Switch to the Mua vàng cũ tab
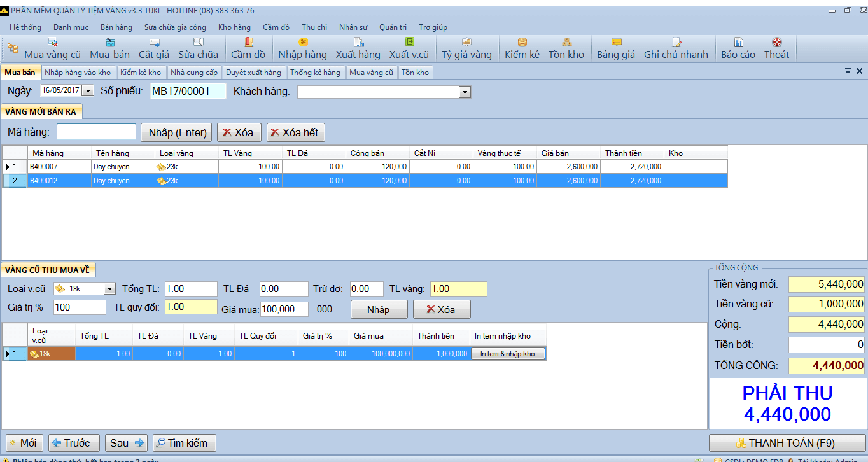 (371, 73)
